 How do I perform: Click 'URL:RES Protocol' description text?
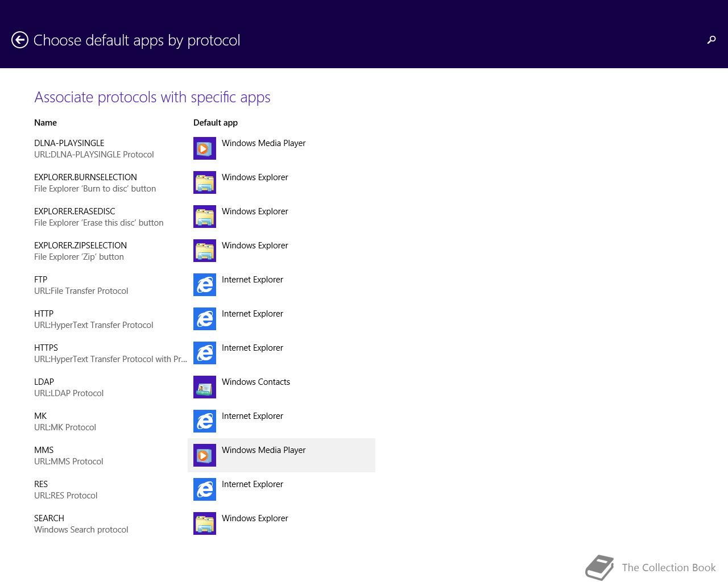[65, 496]
